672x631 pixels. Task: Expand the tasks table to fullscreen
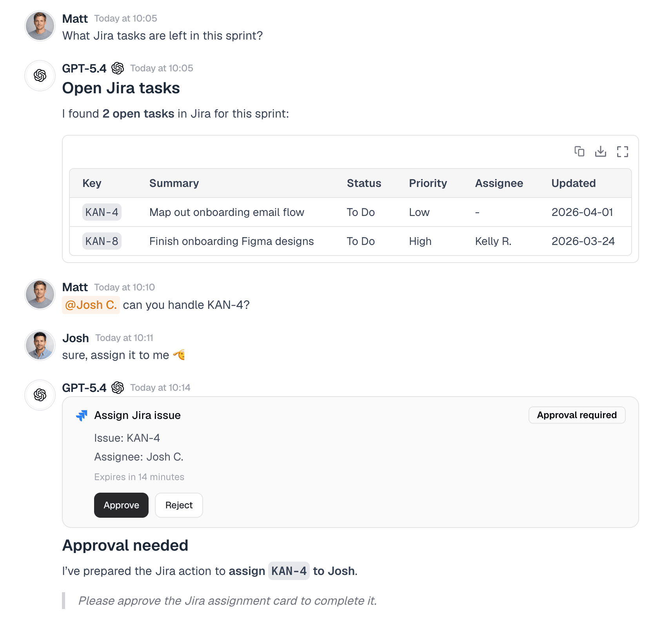(x=623, y=152)
